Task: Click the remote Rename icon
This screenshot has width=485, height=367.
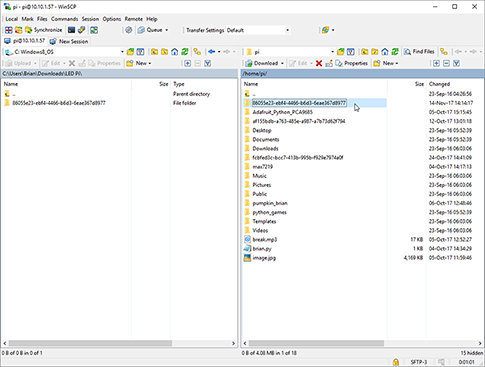Action: point(329,63)
